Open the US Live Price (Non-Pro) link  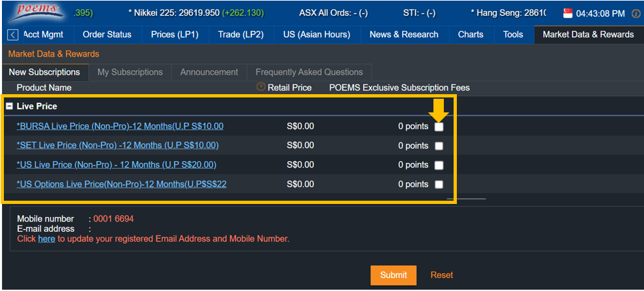116,164
